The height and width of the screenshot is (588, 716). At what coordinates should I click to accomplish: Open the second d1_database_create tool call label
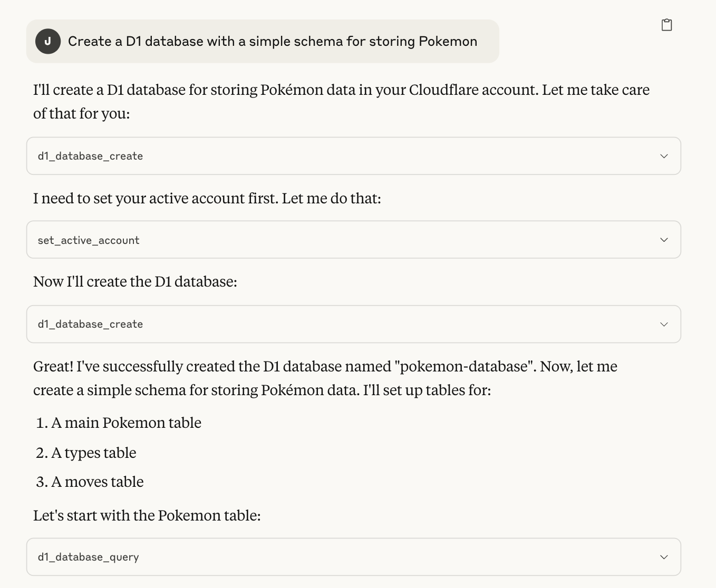[x=90, y=324]
